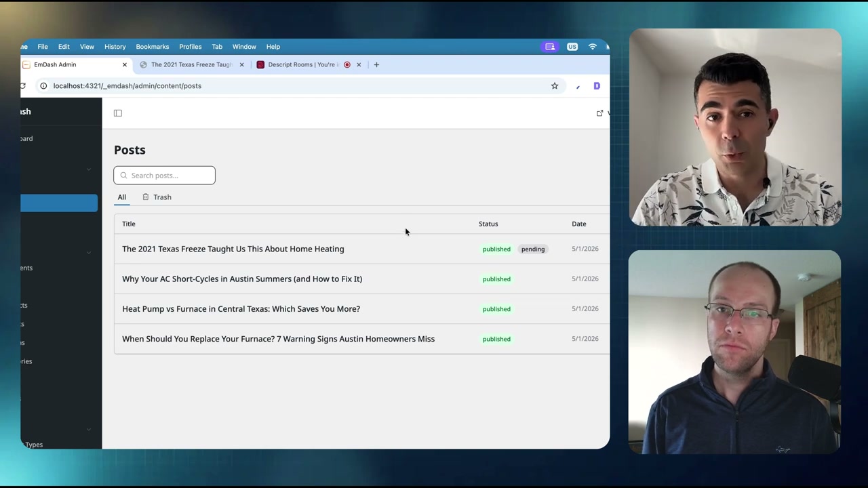The image size is (868, 488).
Task: Click the date of Replace Furnace post
Action: click(585, 338)
